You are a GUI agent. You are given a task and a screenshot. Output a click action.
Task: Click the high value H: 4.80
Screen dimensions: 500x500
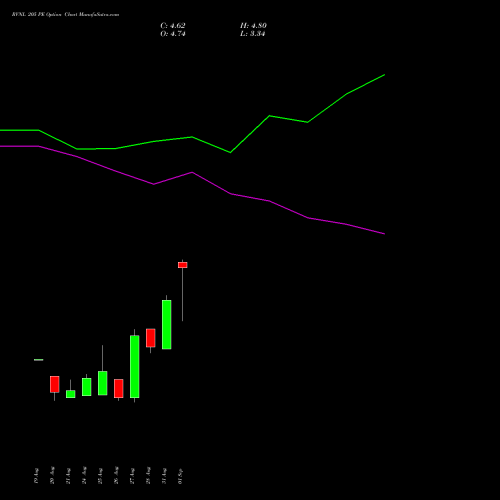tap(253, 26)
